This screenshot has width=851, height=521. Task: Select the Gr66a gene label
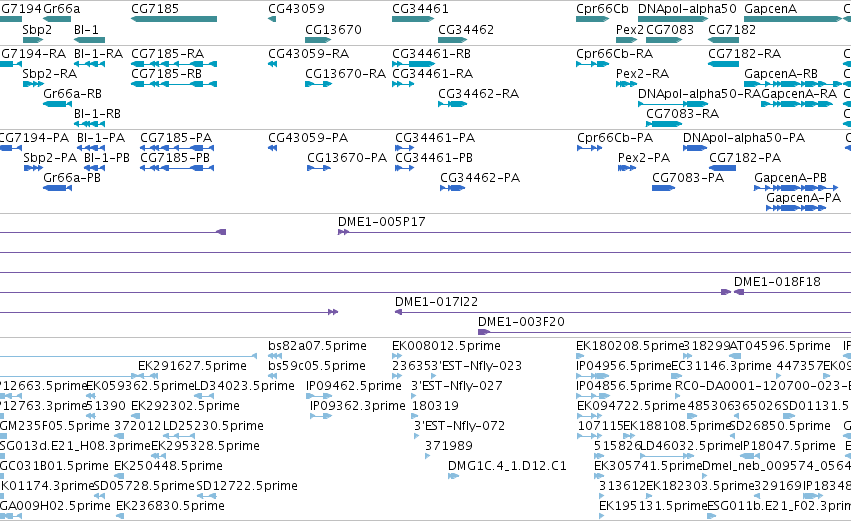(61, 9)
